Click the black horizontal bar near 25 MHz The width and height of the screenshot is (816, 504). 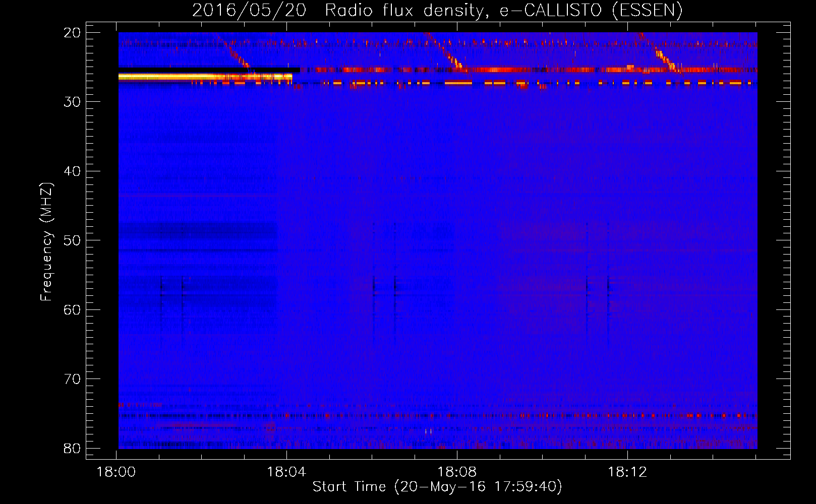209,70
